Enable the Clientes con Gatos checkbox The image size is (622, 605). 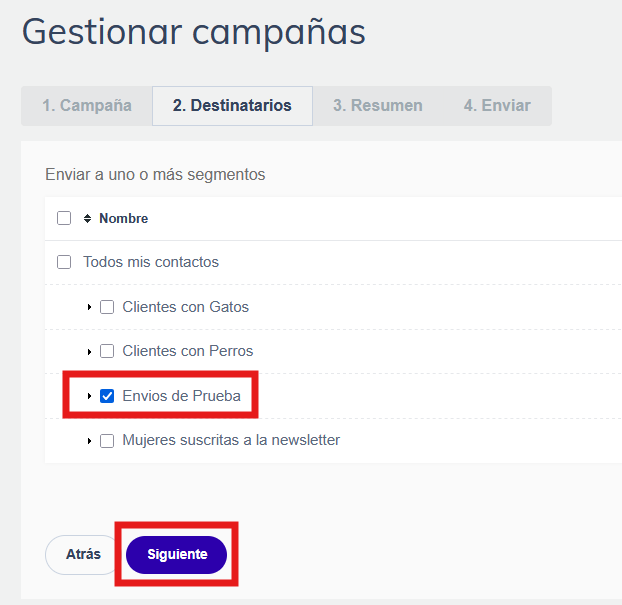point(107,307)
